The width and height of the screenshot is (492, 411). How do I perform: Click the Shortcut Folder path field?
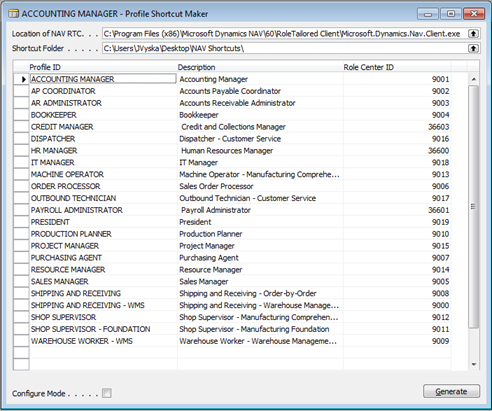click(285, 48)
